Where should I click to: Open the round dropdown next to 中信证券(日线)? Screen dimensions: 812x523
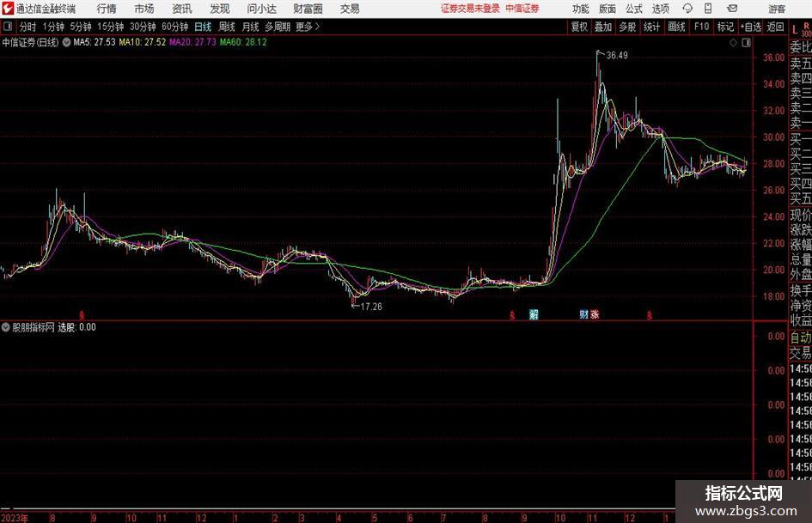click(x=66, y=42)
